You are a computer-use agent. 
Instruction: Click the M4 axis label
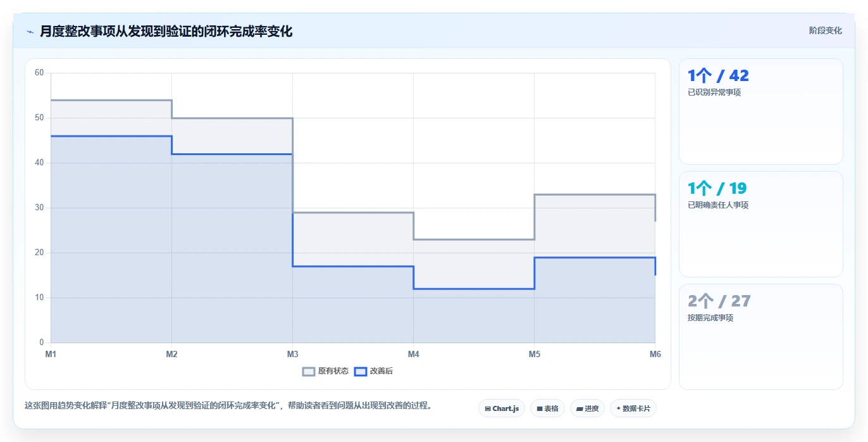pos(413,354)
